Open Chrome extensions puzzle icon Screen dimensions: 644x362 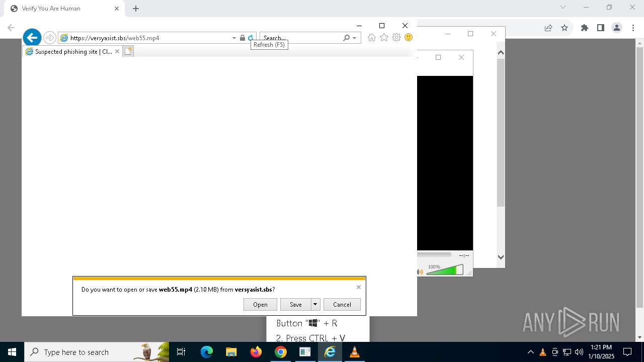pyautogui.click(x=584, y=28)
